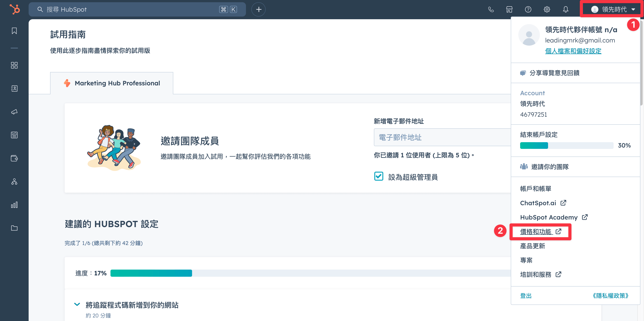The width and height of the screenshot is (644, 321).
Task: Click the team illustration image
Action: pos(114,148)
